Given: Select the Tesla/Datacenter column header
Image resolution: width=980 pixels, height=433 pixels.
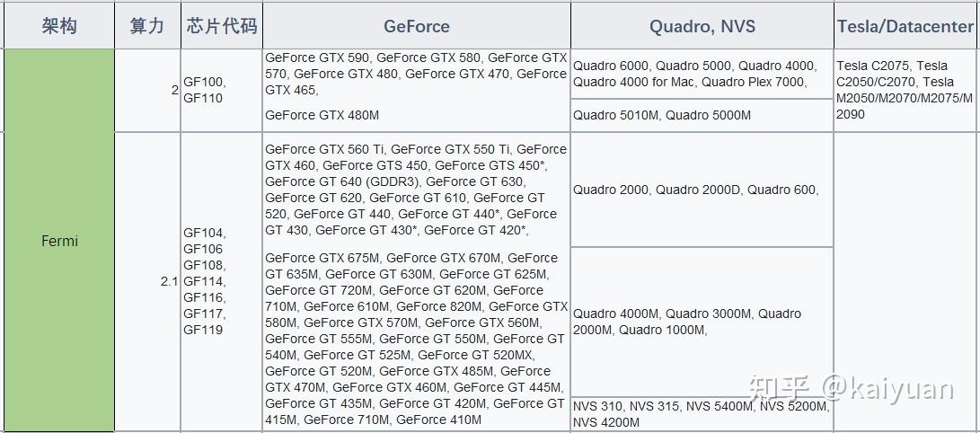Looking at the screenshot, I should click(x=905, y=27).
